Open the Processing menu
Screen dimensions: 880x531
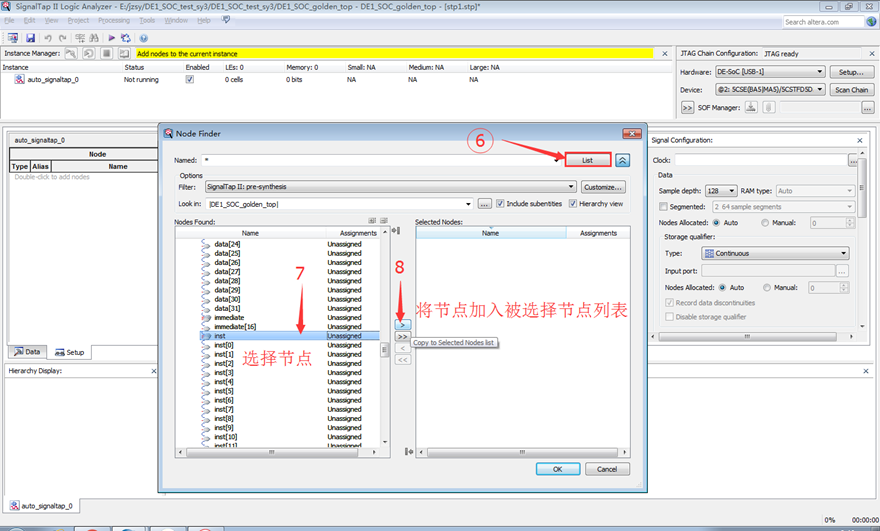114,20
